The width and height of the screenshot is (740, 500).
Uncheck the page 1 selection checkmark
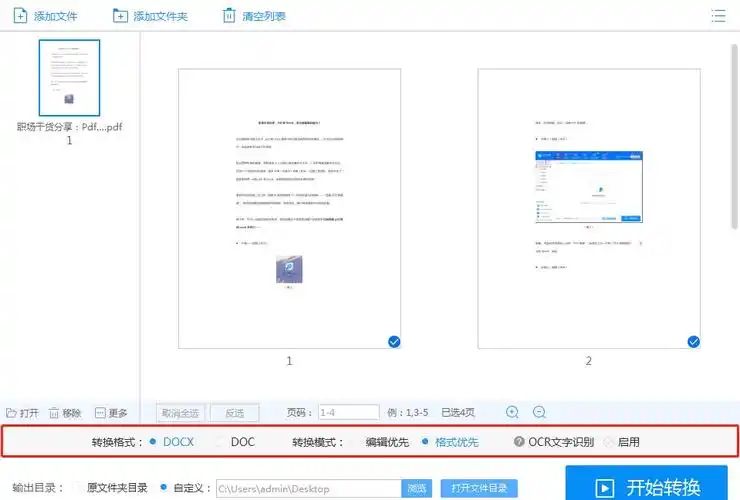pyautogui.click(x=394, y=342)
